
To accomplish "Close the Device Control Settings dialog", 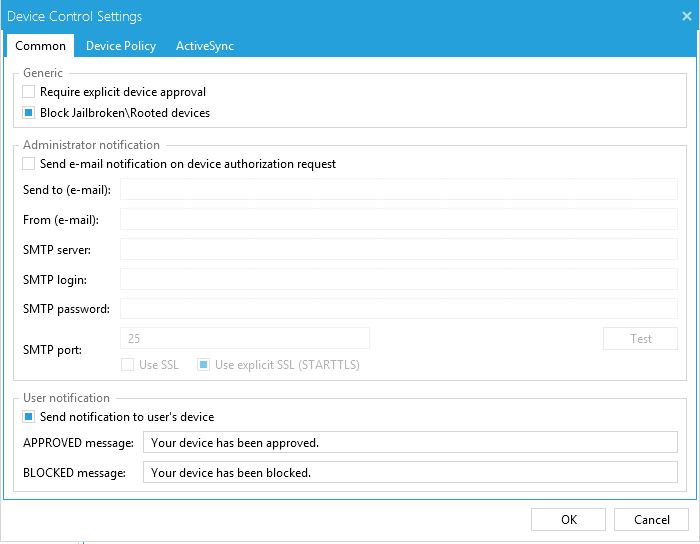I will pyautogui.click(x=687, y=17).
